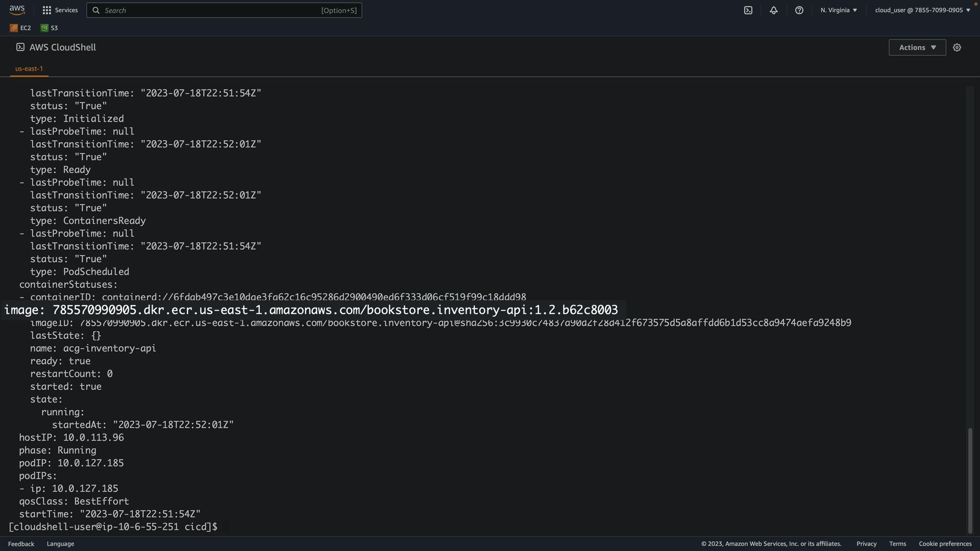Expand the cloud_user account menu
The height and width of the screenshot is (551, 980).
(x=922, y=10)
